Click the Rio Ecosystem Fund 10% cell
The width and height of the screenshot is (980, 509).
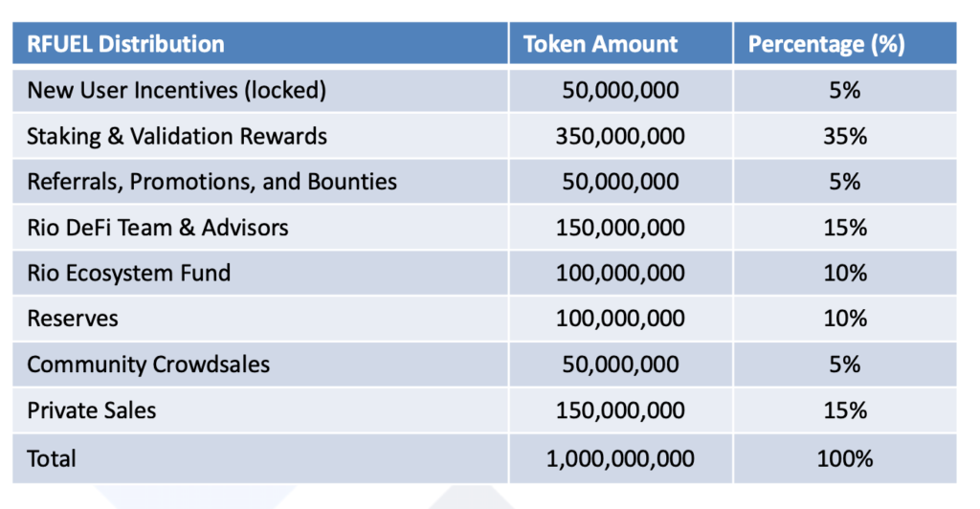(845, 273)
